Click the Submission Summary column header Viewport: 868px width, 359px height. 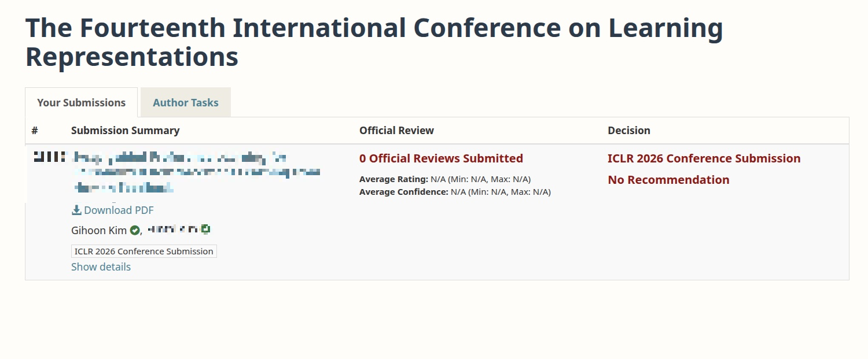(x=125, y=131)
